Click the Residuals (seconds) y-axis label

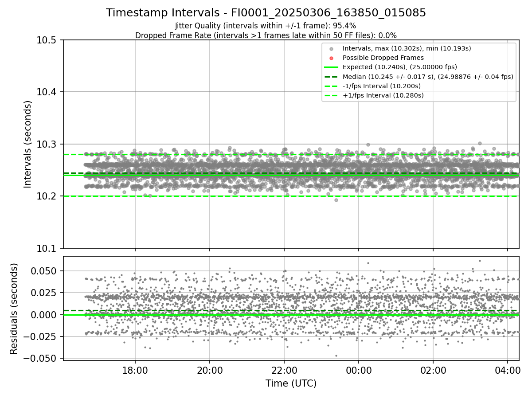click(x=14, y=309)
